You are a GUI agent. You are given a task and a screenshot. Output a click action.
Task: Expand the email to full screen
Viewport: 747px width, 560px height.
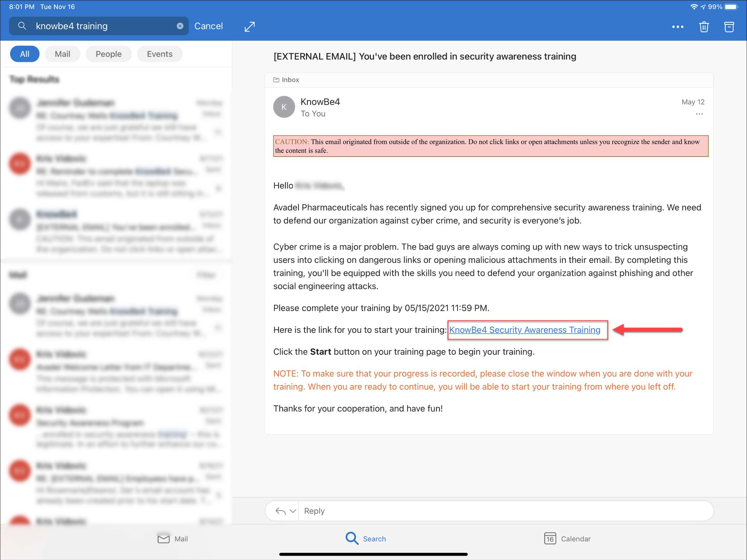[250, 27]
